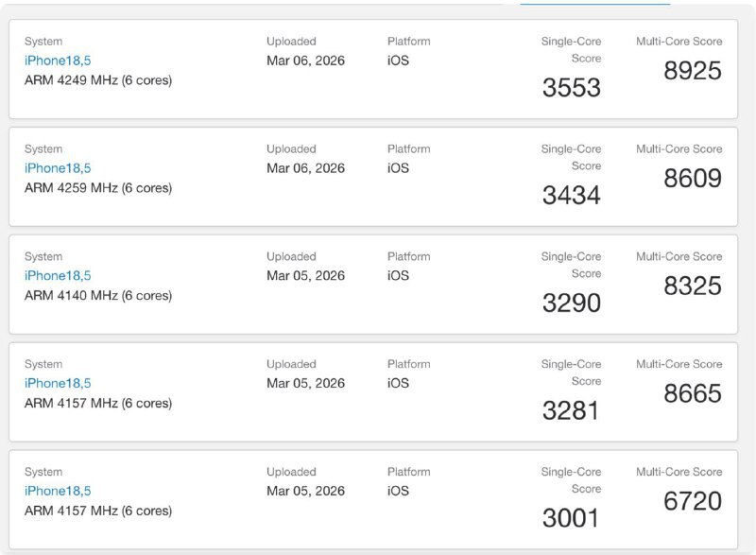
Task: Click iOS platform in the last result card
Action: click(398, 492)
